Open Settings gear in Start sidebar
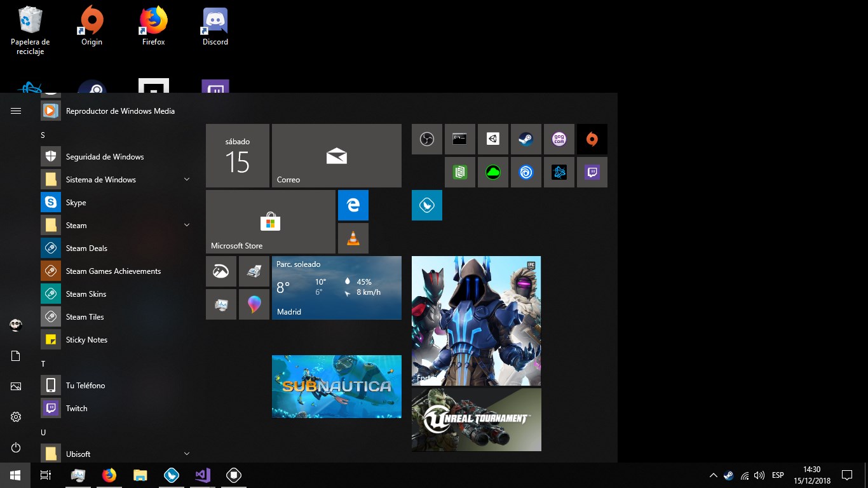The image size is (868, 488). [16, 417]
